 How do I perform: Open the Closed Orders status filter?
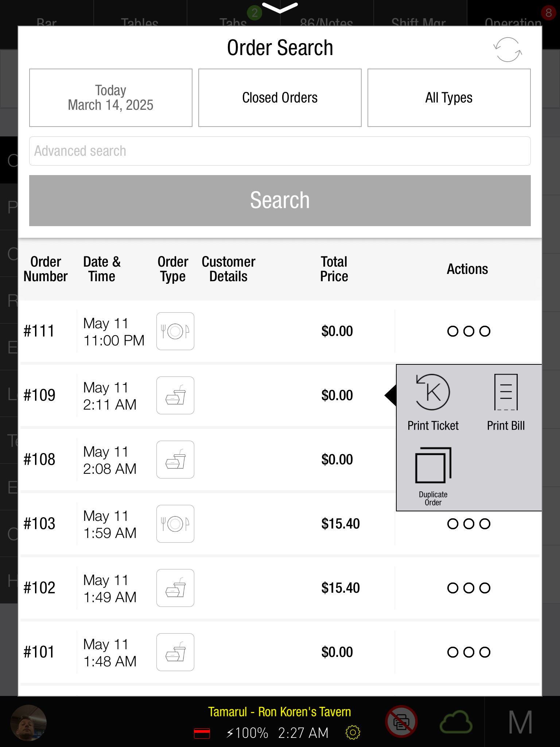coord(280,98)
